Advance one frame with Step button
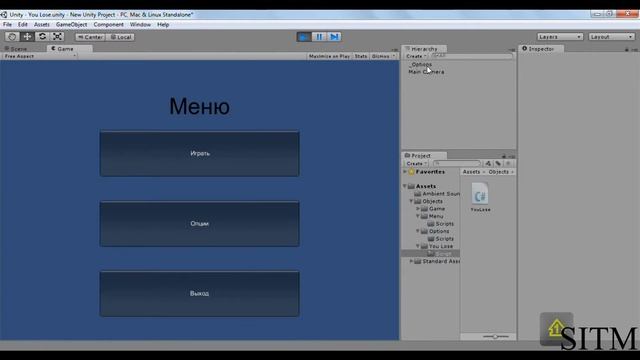 [x=334, y=37]
